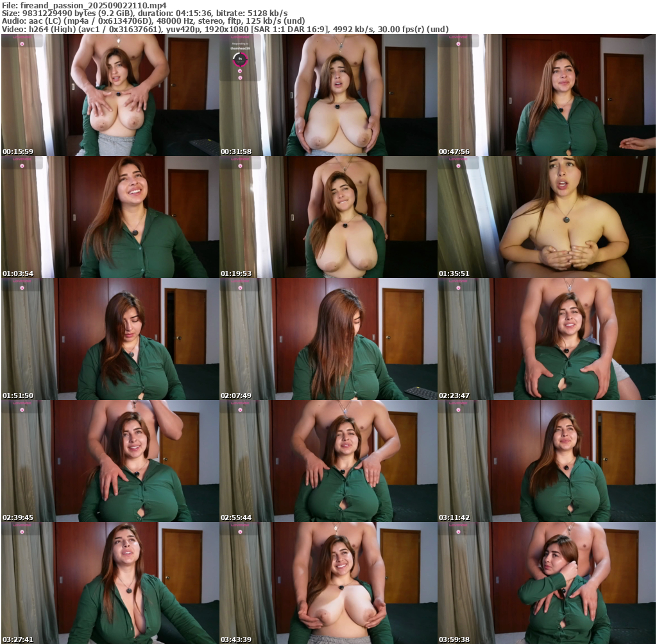This screenshot has height=644, width=657.
Task: Click the Video codec info line
Action: pyautogui.click(x=225, y=30)
